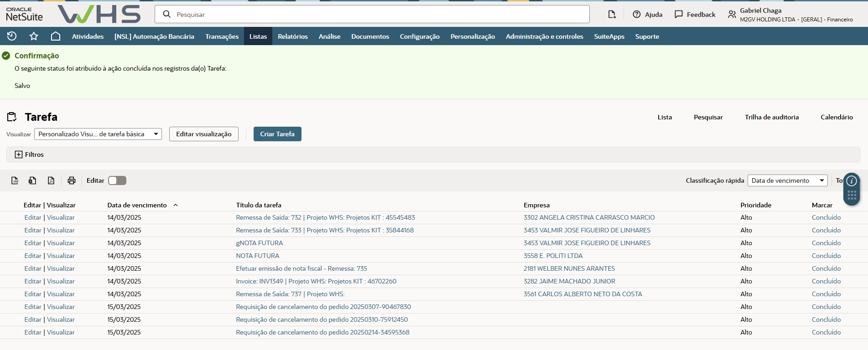This screenshot has height=350, width=868.
Task: Toggle the Editar inline edit switch
Action: coord(117,180)
